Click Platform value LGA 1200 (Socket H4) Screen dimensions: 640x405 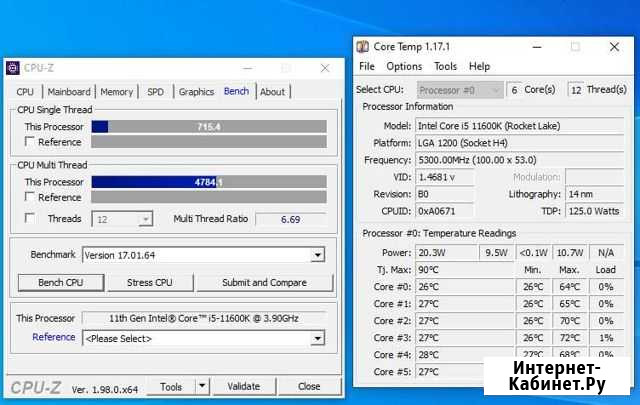[x=520, y=143]
